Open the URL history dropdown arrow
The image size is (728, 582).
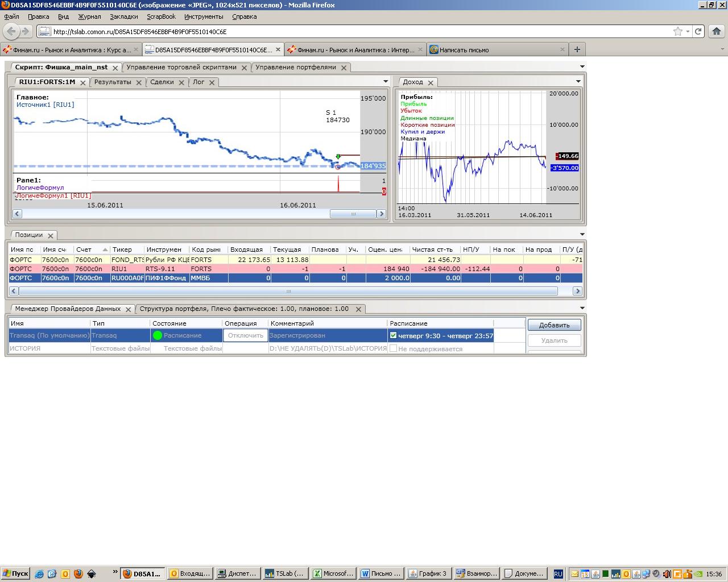tap(688, 31)
